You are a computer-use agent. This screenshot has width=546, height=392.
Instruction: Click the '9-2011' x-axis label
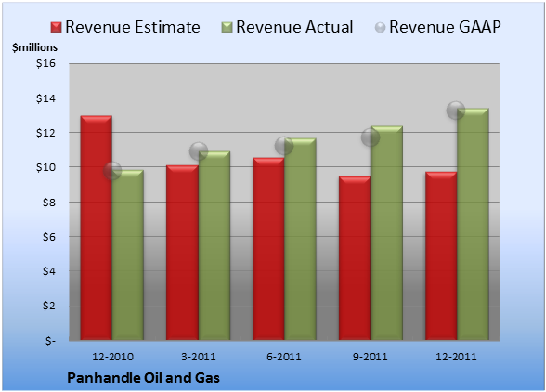click(370, 357)
